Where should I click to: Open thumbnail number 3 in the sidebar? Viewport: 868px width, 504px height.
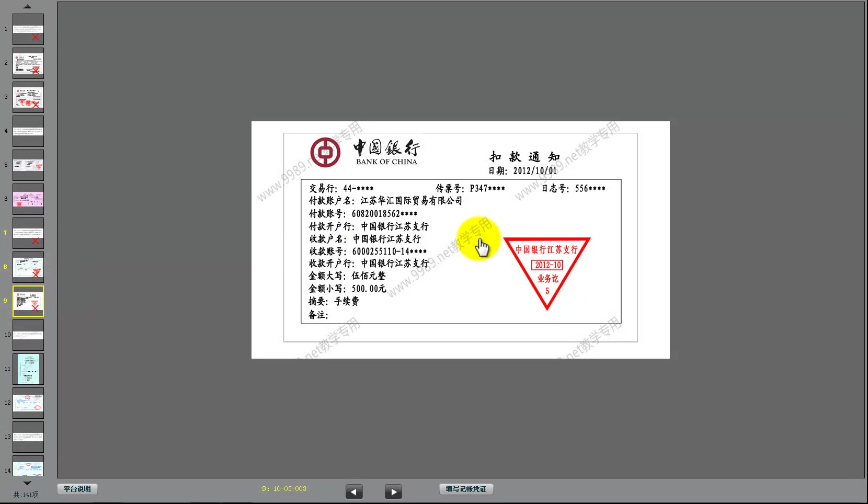coord(28,97)
